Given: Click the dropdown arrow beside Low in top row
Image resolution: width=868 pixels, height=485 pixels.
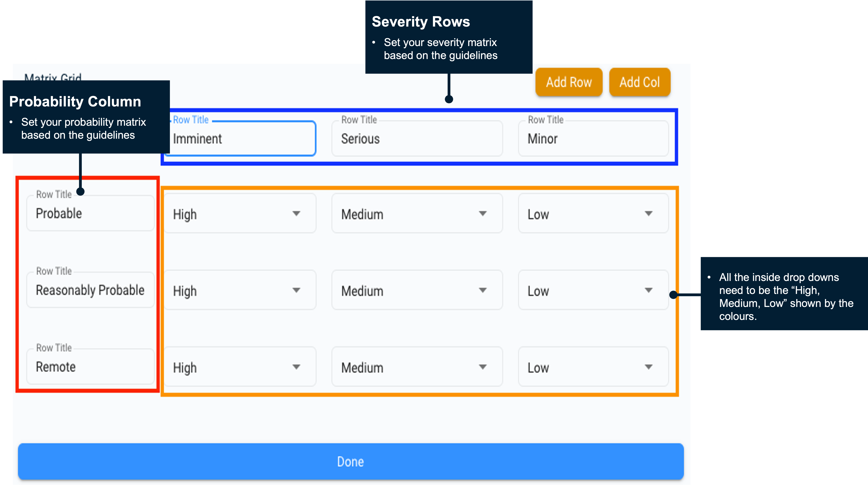Looking at the screenshot, I should (x=649, y=213).
